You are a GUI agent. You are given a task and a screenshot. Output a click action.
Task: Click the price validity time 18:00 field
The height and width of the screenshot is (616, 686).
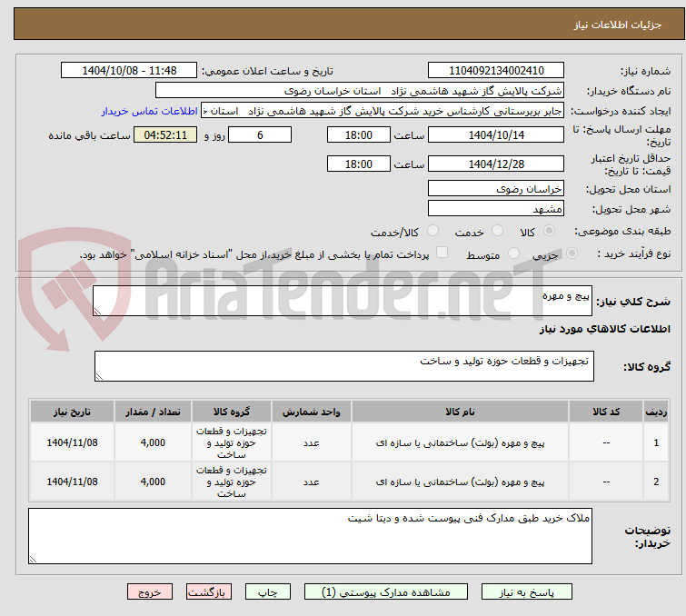358,164
